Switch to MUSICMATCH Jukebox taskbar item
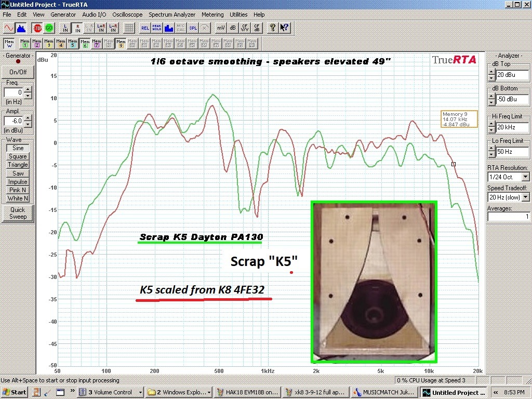The image size is (532, 399). coord(384,392)
